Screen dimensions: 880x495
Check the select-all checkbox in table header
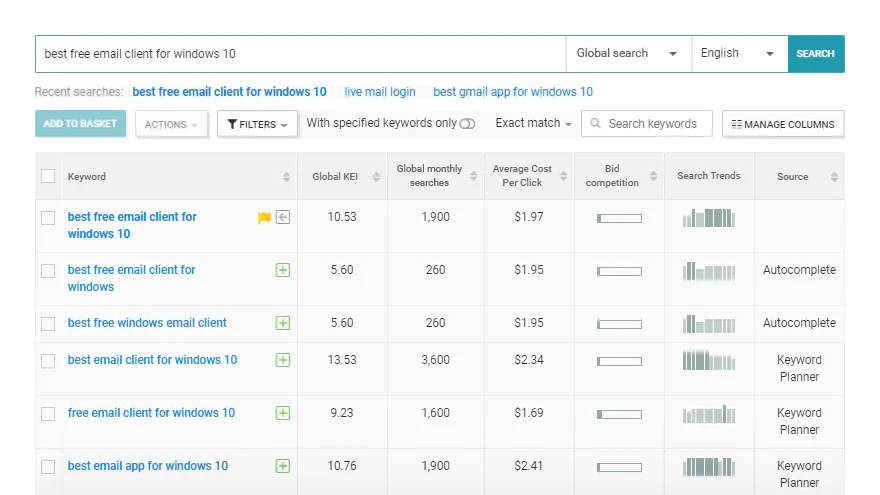point(48,176)
